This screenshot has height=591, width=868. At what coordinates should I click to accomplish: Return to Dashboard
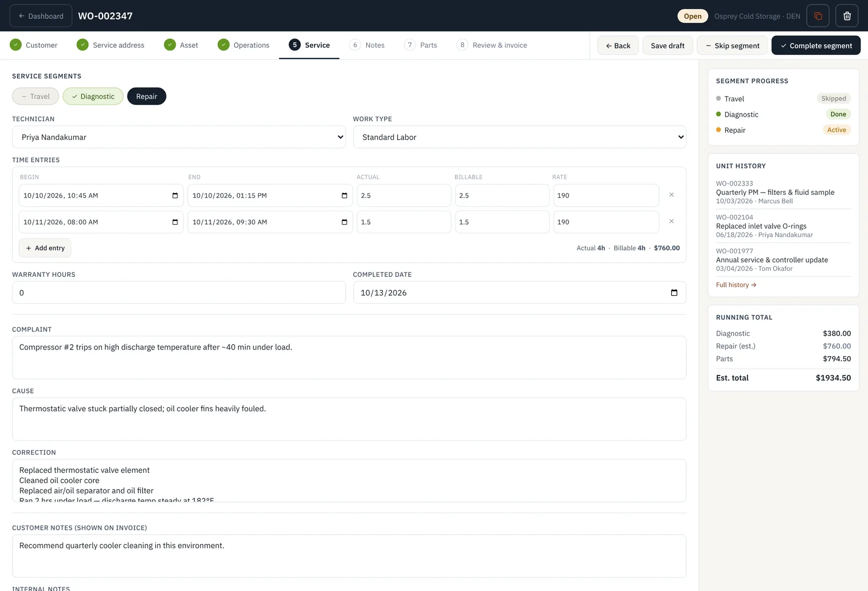[x=41, y=16]
